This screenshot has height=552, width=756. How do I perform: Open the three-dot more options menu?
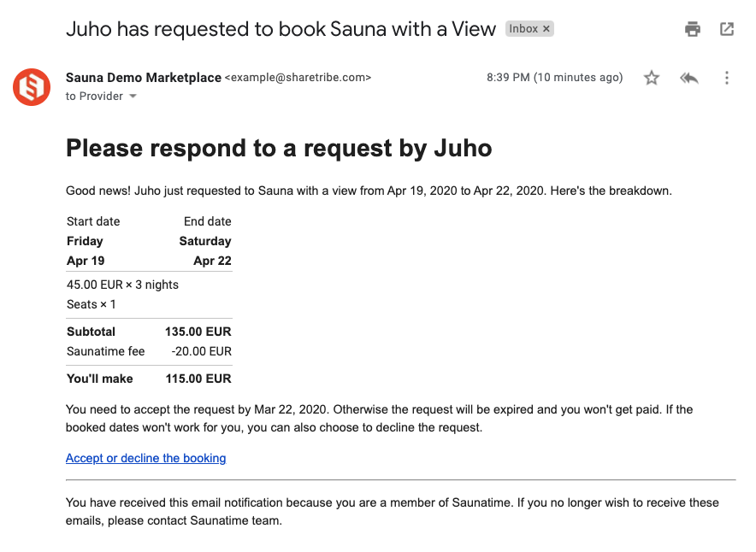(x=727, y=78)
